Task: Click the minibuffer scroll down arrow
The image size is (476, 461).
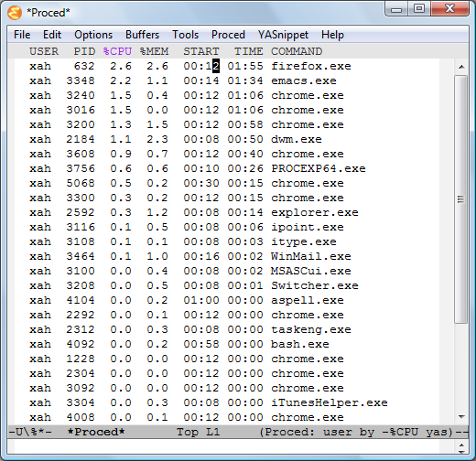Action: tap(461, 452)
